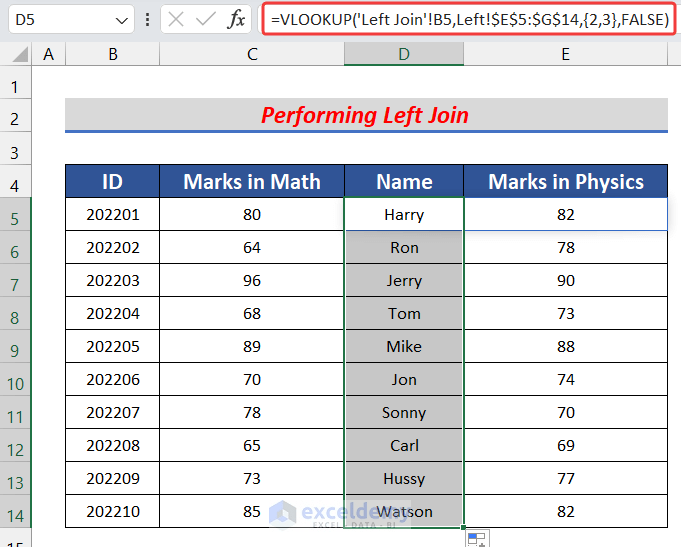Select column D header
This screenshot has height=547, width=681.
pos(404,55)
